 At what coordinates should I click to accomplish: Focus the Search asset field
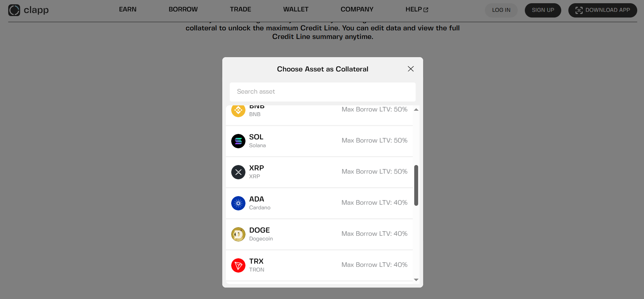(x=323, y=92)
